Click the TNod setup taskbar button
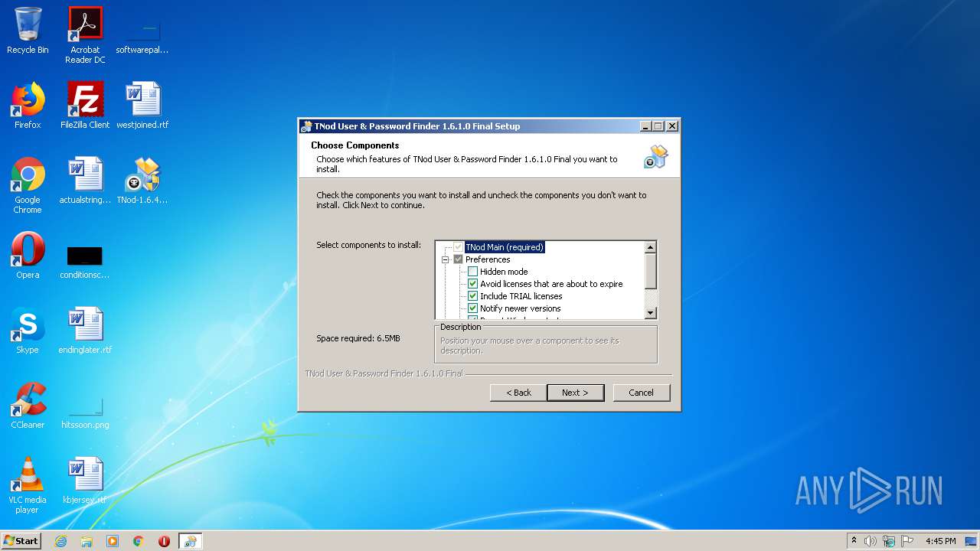 (x=190, y=541)
